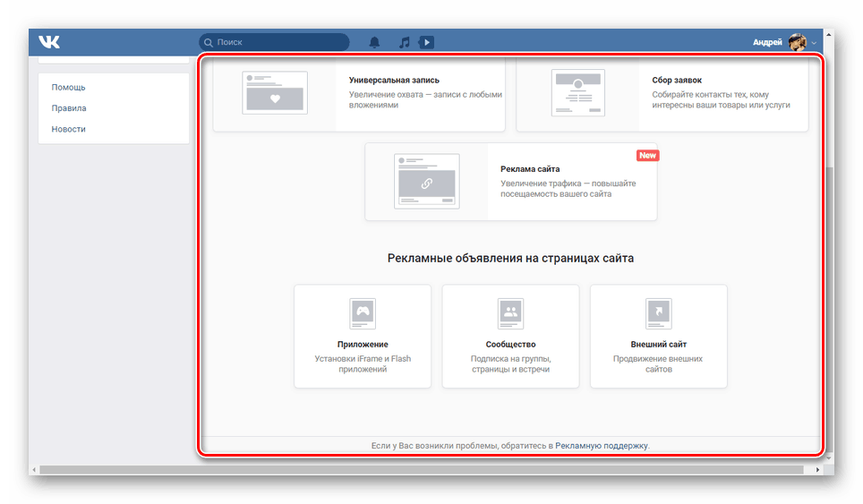Open the video player icon
Image resolution: width=863 pixels, height=504 pixels.
426,42
